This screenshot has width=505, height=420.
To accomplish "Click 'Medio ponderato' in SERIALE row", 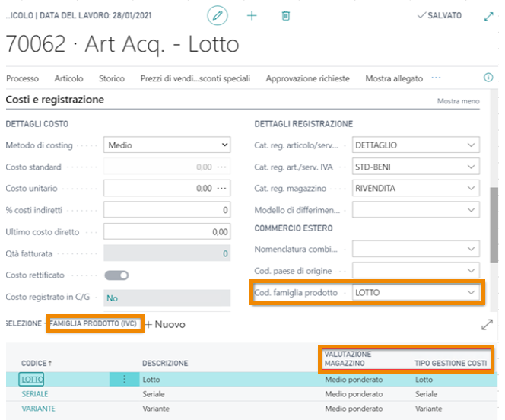I will pos(354,394).
